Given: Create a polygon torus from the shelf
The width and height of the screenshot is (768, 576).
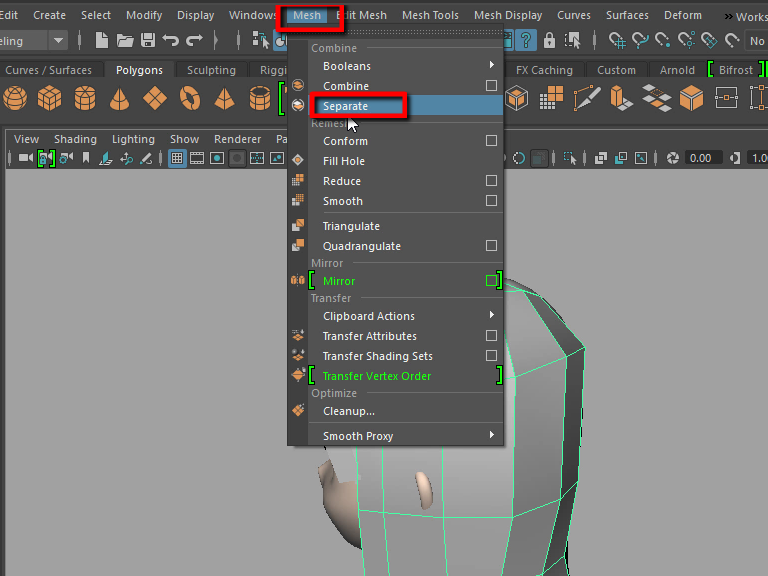Looking at the screenshot, I should [189, 98].
